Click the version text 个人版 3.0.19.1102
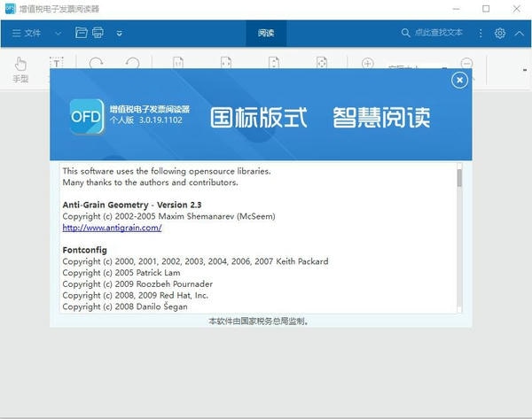Screen dimensions: 532x419 click(146, 120)
